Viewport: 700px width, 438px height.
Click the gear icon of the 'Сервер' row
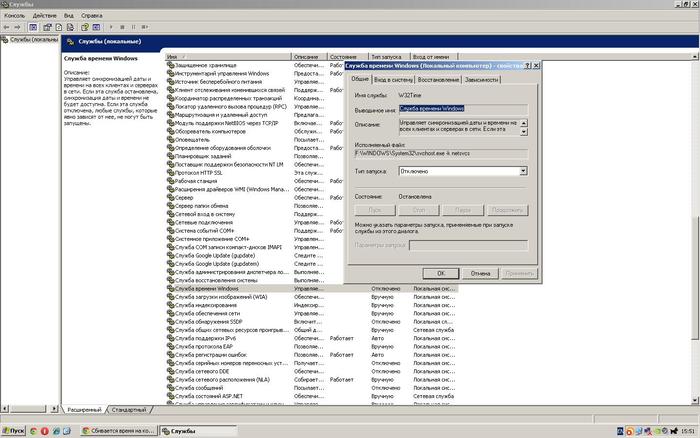coord(171,197)
